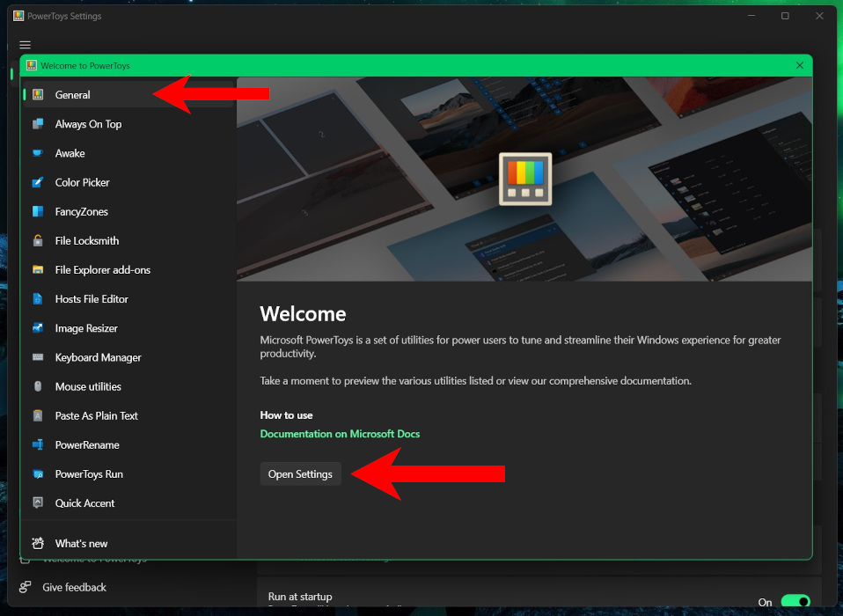The height and width of the screenshot is (616, 843).
Task: Click the Open Settings button
Action: [x=300, y=473]
